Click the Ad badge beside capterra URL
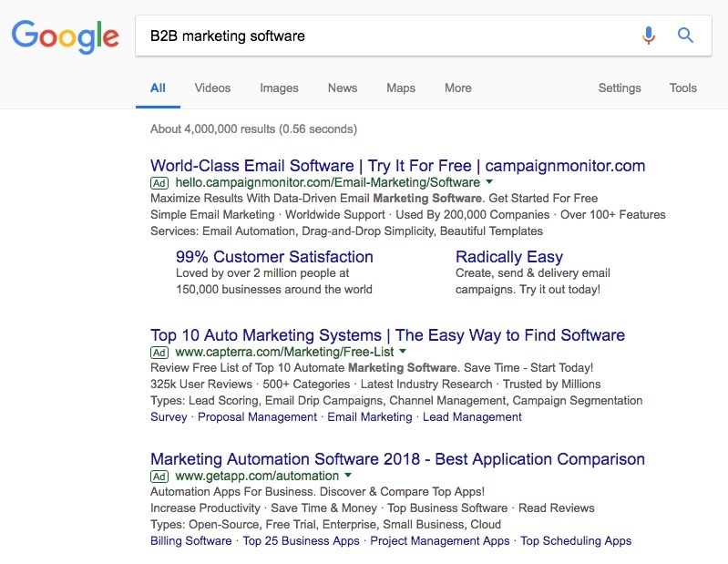Image resolution: width=728 pixels, height=564 pixels. tap(159, 353)
